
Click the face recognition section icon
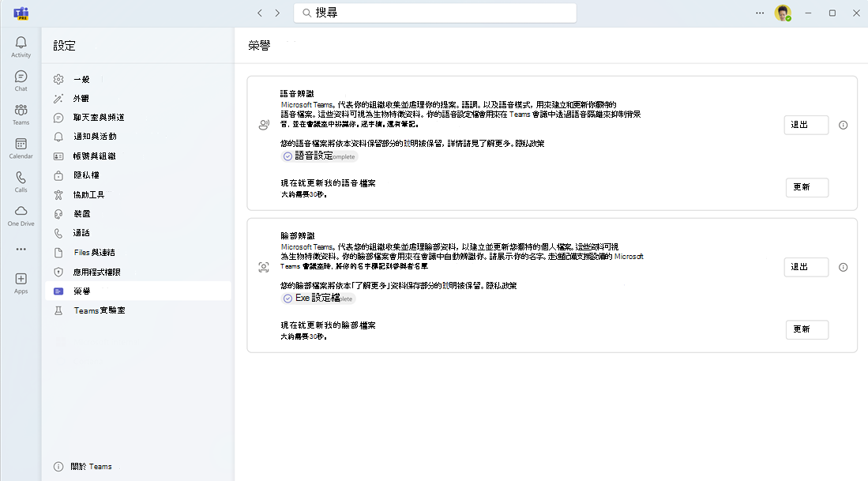tap(264, 267)
